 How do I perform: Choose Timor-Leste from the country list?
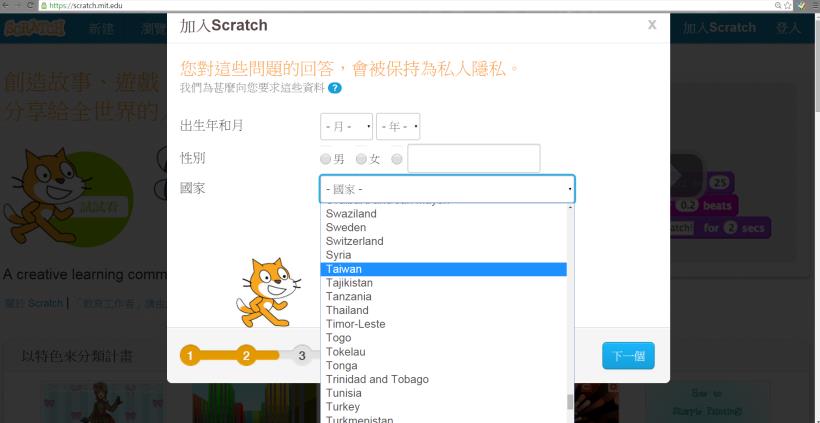[x=443, y=324]
